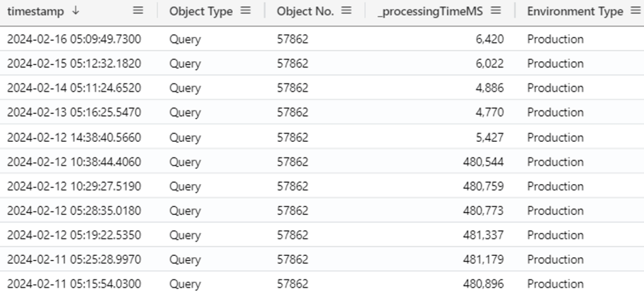
Task: Select Production cell in 2024-02-15 row
Action: pos(555,64)
